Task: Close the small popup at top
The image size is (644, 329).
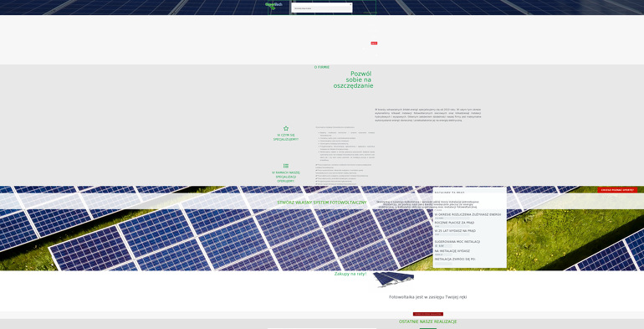Action: click(350, 4)
